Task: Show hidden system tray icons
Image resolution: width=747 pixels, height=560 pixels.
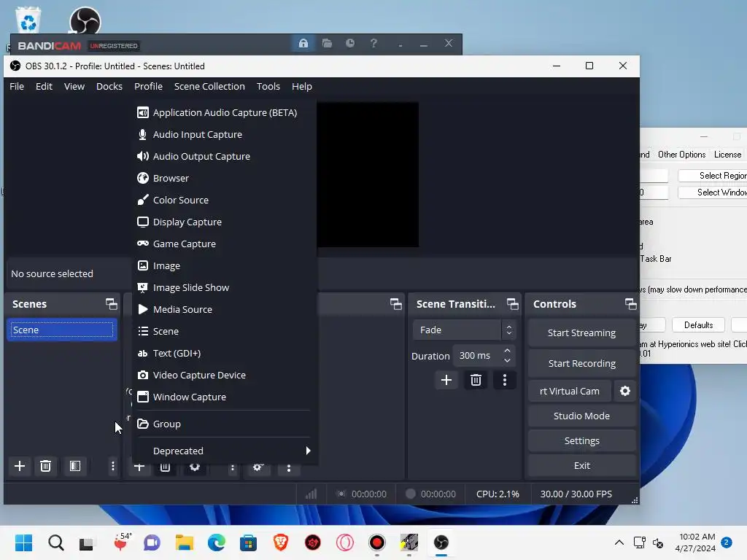Action: tap(619, 542)
